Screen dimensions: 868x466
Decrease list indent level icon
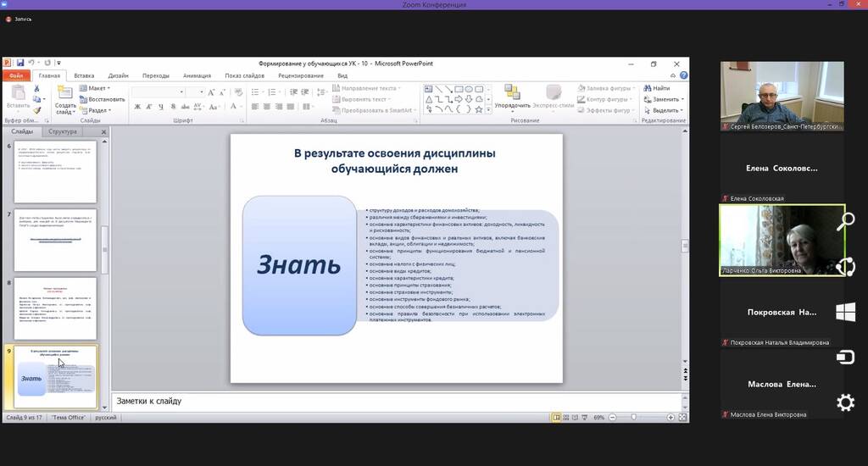tap(293, 92)
